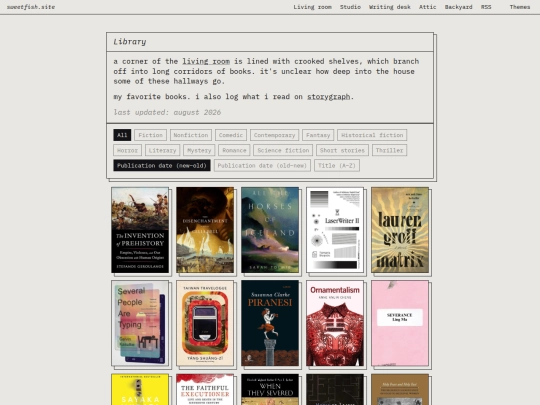Filter by Horror genre
This screenshot has width=540, height=405.
127,150
